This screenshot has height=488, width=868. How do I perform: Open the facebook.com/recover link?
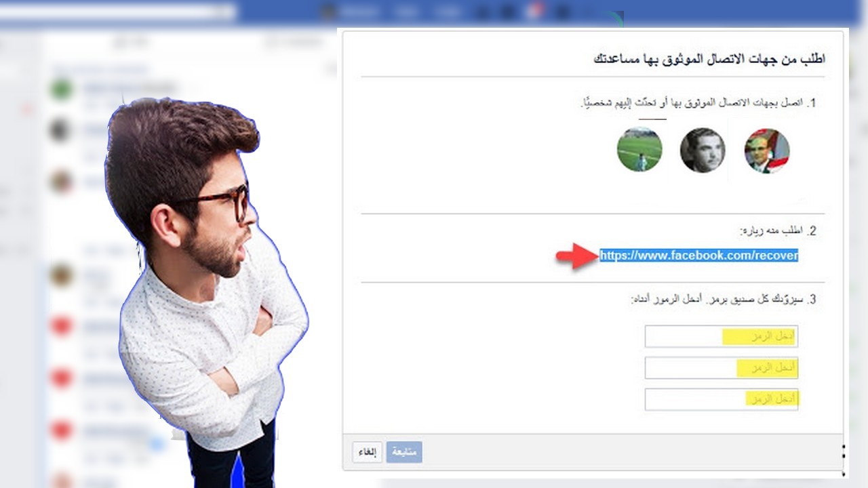[x=699, y=256]
